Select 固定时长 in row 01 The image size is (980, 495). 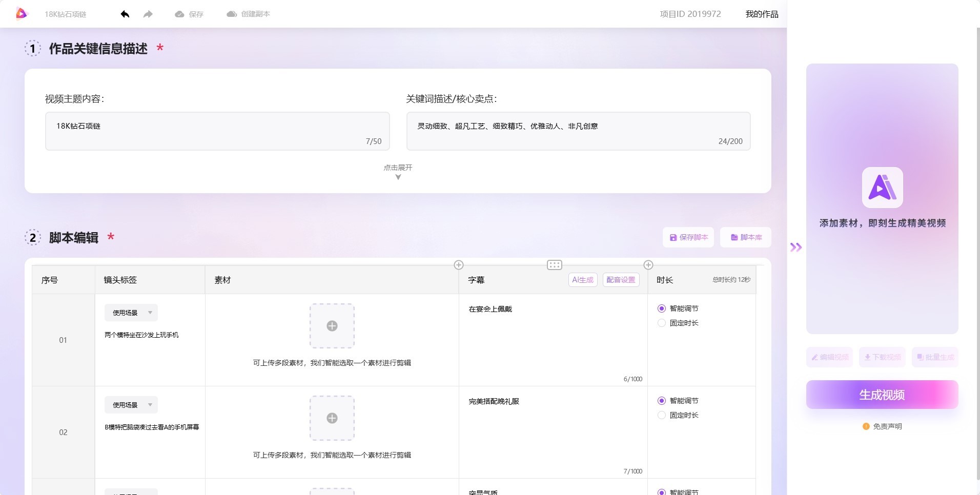pyautogui.click(x=678, y=323)
